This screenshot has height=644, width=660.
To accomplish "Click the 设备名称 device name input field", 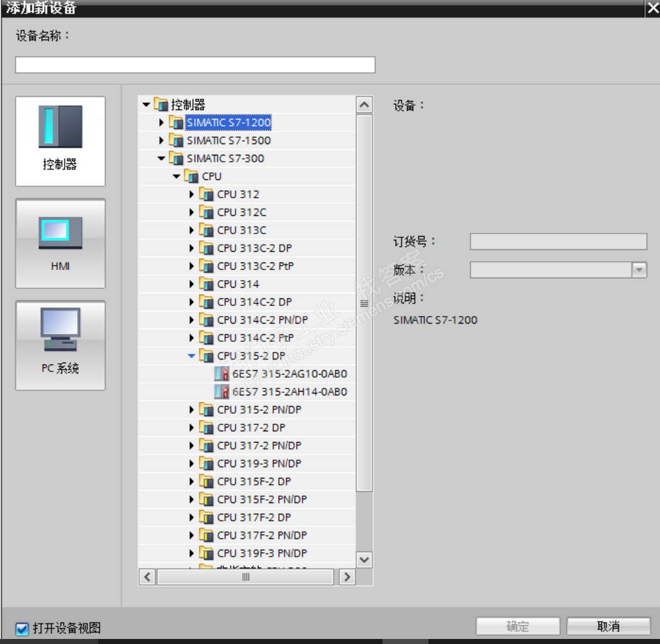I will coord(195,65).
